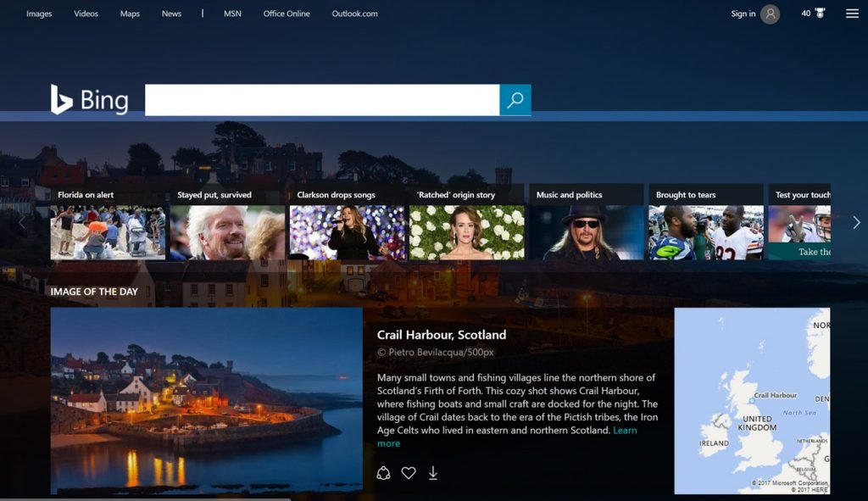Click the Crail Harbour label on the map
The image size is (868, 501).
click(x=775, y=395)
